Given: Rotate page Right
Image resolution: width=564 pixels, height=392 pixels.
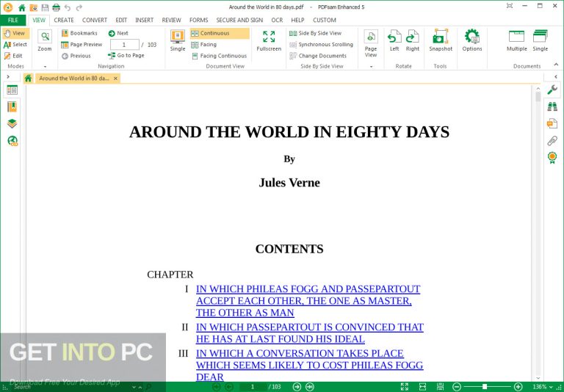Looking at the screenshot, I should [x=413, y=40].
